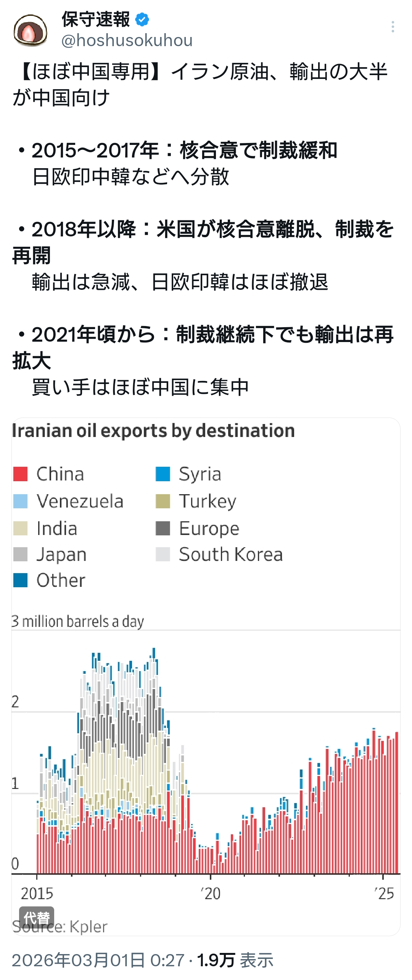The width and height of the screenshot is (412, 980).
Task: Open the 保守速報 profile avatar
Action: 31,31
